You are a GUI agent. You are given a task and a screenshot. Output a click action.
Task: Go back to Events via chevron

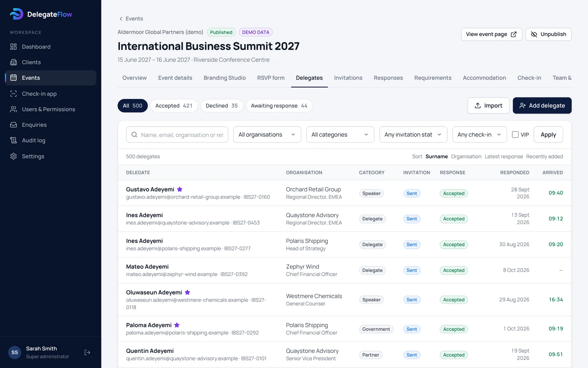click(121, 19)
